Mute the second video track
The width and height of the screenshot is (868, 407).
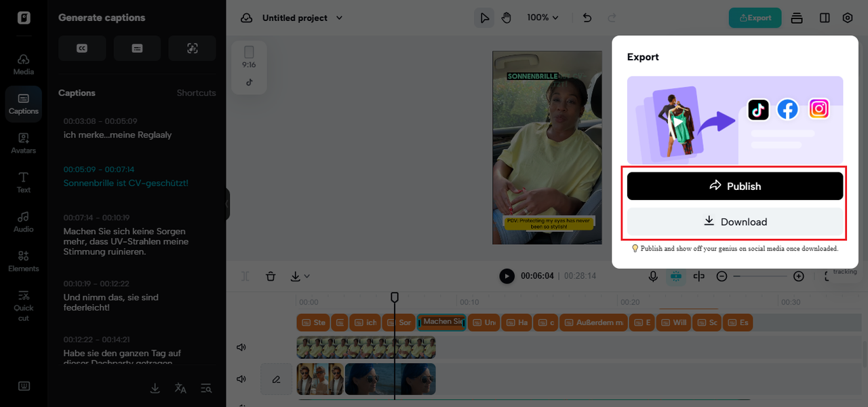(241, 379)
